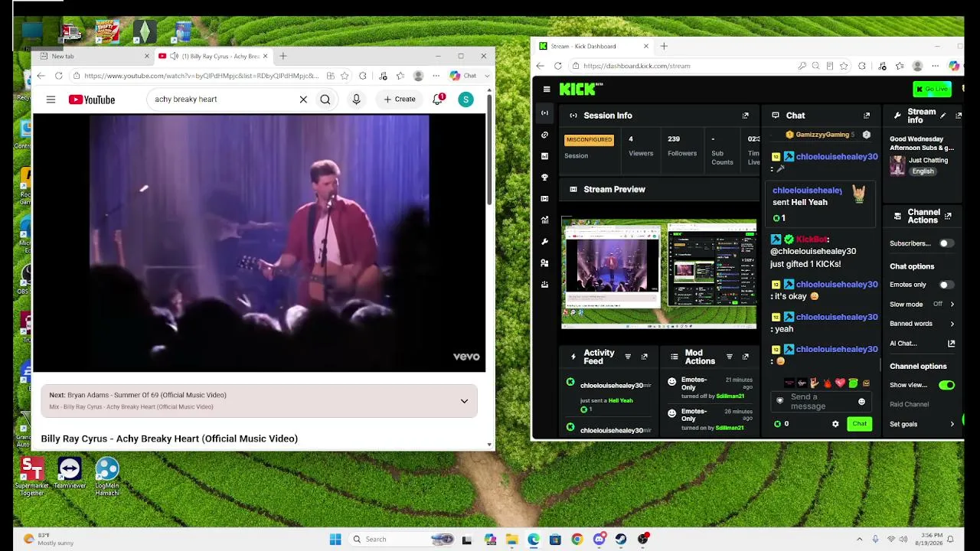Click the Go Live button
Image resolution: width=980 pixels, height=551 pixels.
point(932,90)
